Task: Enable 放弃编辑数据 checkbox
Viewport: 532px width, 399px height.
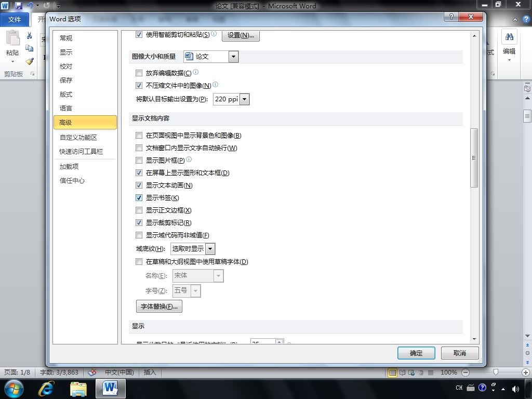Action: (139, 73)
